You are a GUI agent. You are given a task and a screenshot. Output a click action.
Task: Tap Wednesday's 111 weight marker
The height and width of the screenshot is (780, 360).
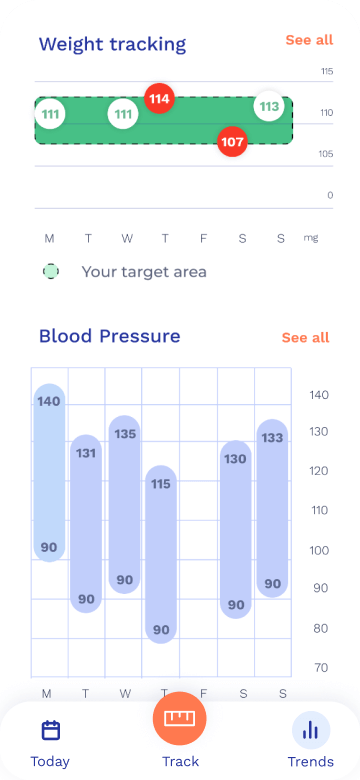point(123,114)
